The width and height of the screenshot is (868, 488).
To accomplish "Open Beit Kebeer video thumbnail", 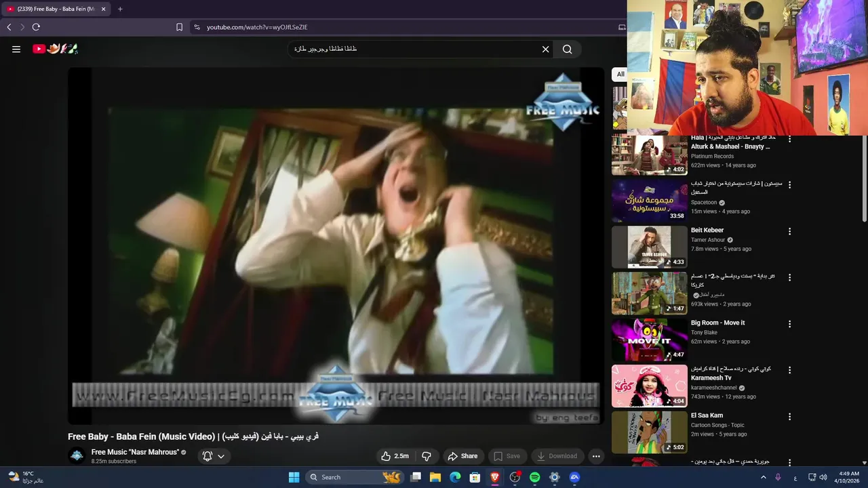I will coord(650,247).
